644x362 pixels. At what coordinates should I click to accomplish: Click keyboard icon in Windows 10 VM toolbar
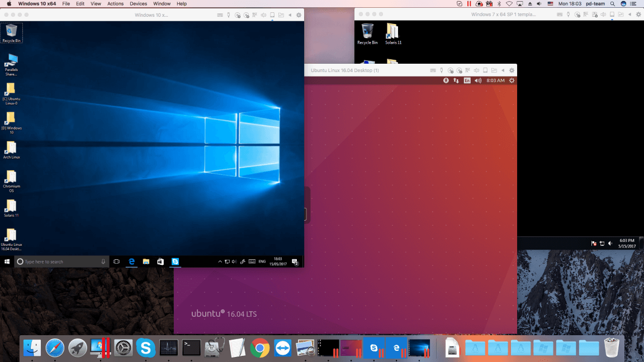[220, 15]
